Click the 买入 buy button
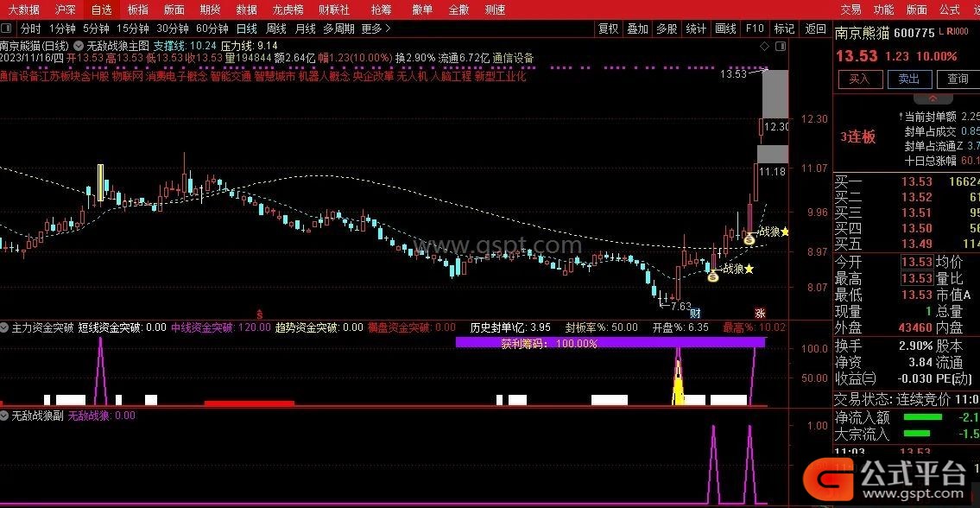The image size is (980, 508). tap(859, 79)
